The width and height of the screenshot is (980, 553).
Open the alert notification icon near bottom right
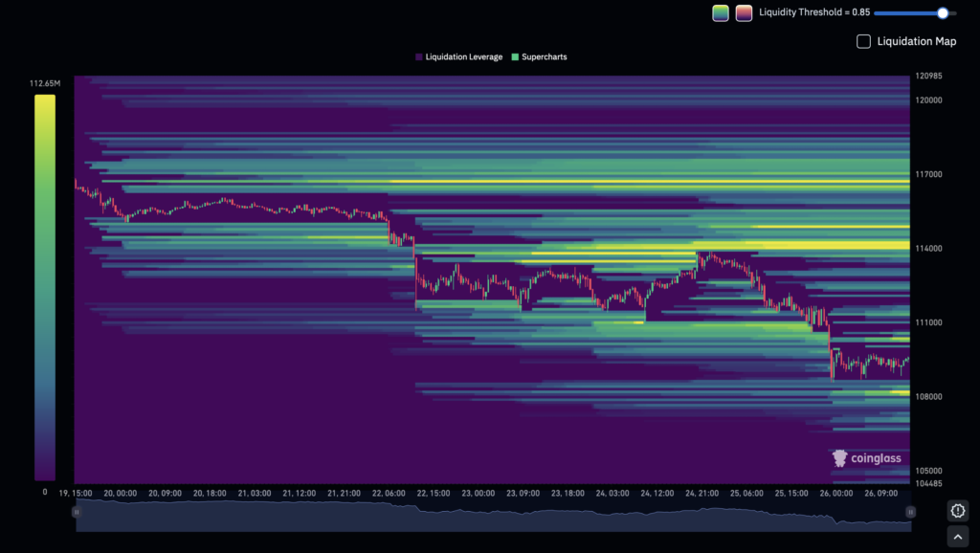tap(957, 511)
